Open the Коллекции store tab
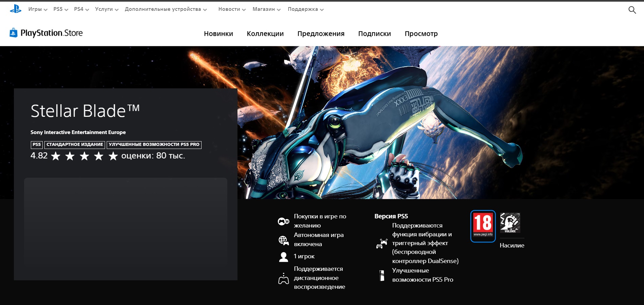Viewport: 644px width, 305px height. 265,34
